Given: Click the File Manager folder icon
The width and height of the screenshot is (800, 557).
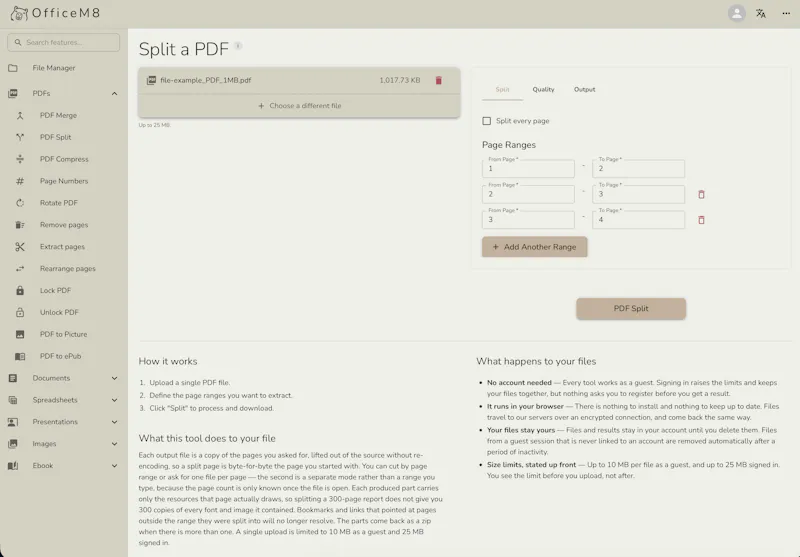Looking at the screenshot, I should click(x=13, y=68).
